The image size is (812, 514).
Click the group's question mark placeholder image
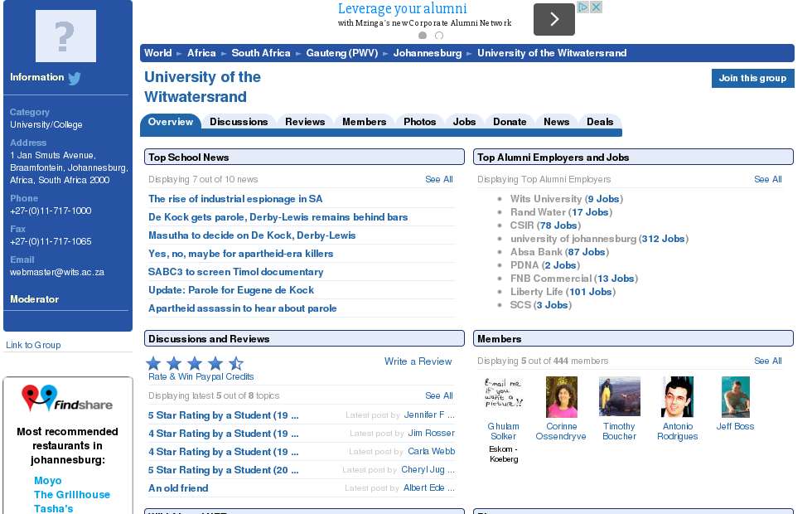[65, 36]
